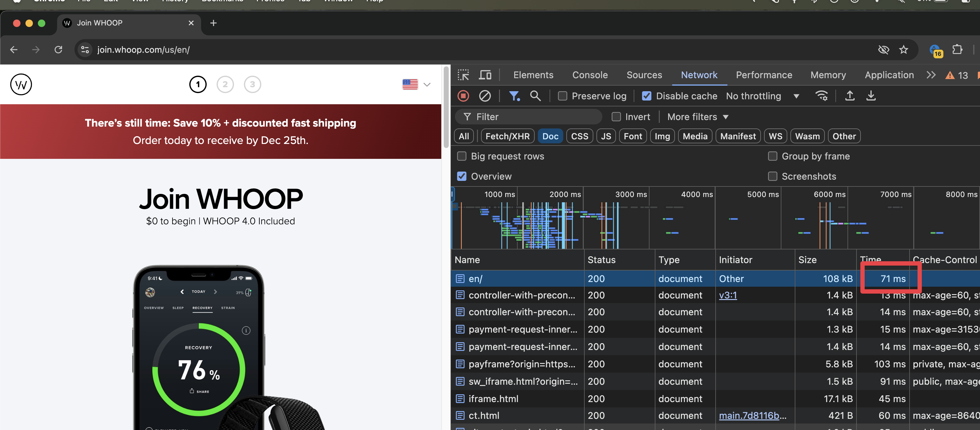Screen dimensions: 980x430
Task: Activate the DevTools inspect element picker
Action: pos(463,75)
